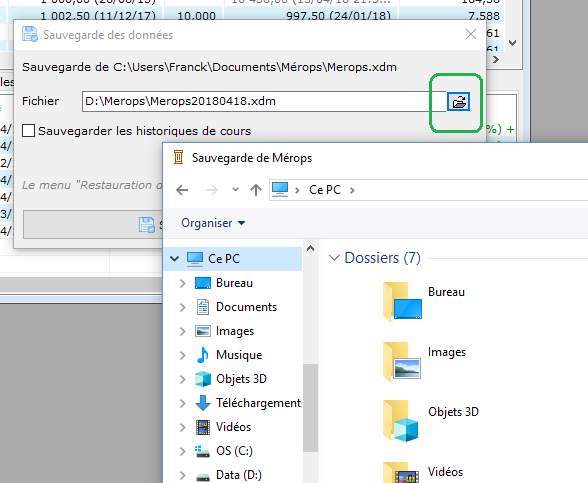
Task: Select Data (D:) drive in sidebar
Action: point(238,475)
